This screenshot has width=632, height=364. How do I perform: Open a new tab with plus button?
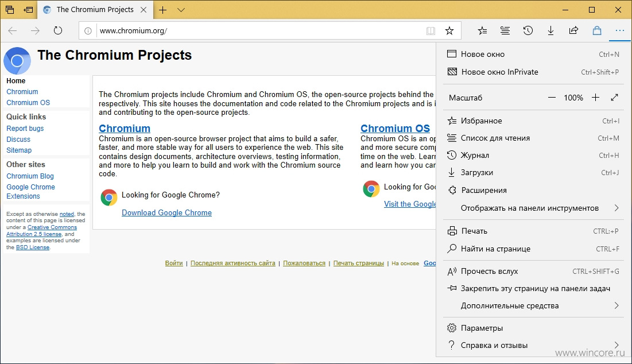[x=163, y=10]
